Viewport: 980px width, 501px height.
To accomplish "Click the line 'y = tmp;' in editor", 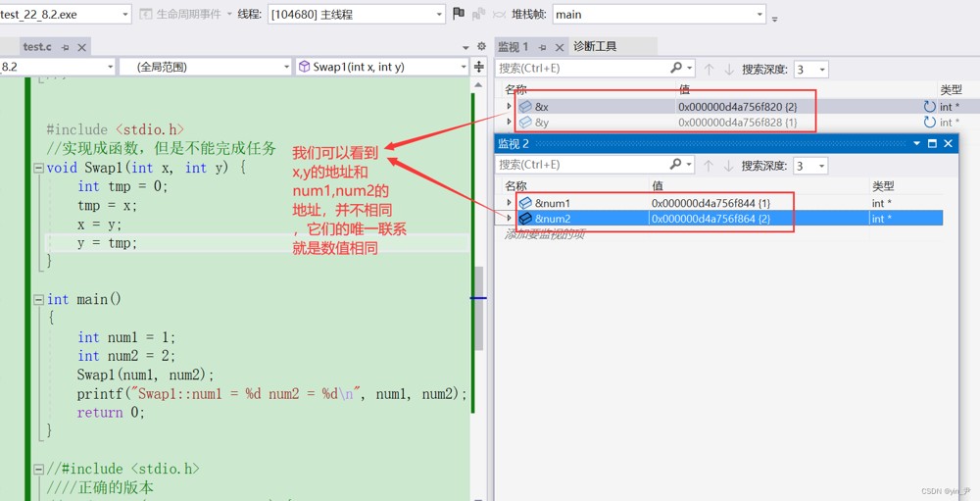I will (107, 243).
